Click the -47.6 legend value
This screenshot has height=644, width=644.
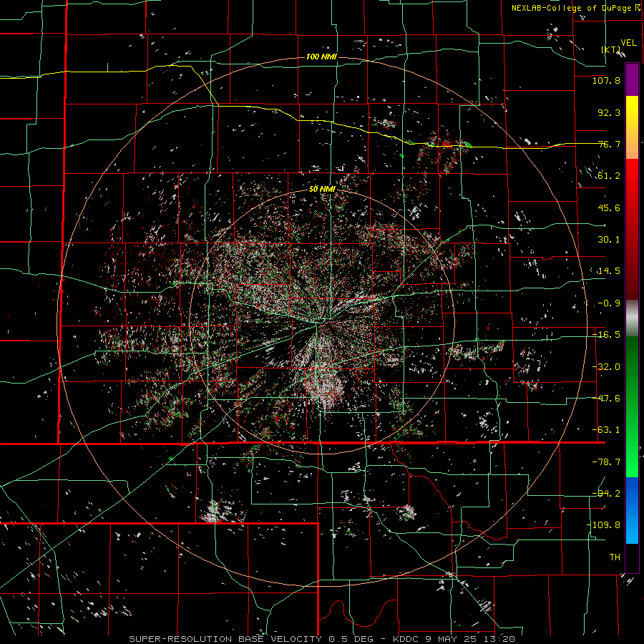(606, 399)
